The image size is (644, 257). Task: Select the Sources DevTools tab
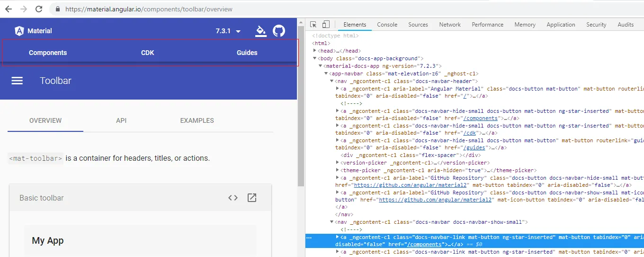418,25
